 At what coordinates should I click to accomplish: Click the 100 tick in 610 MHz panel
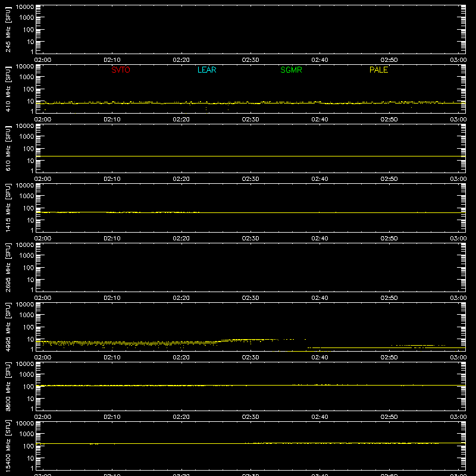(x=29, y=149)
